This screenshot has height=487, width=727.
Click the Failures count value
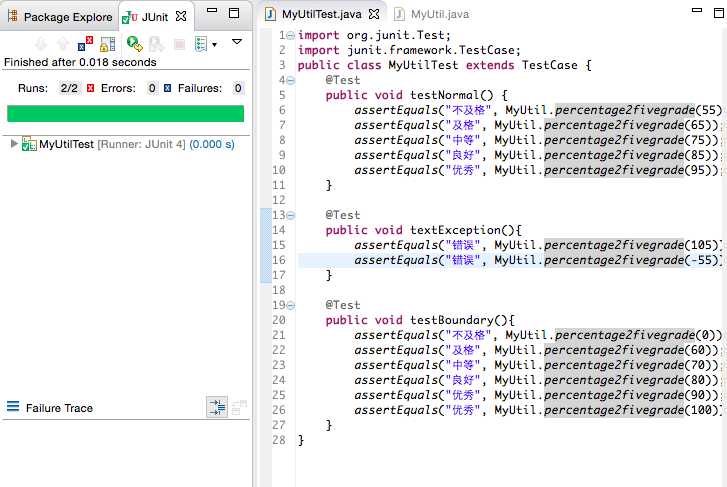[238, 88]
